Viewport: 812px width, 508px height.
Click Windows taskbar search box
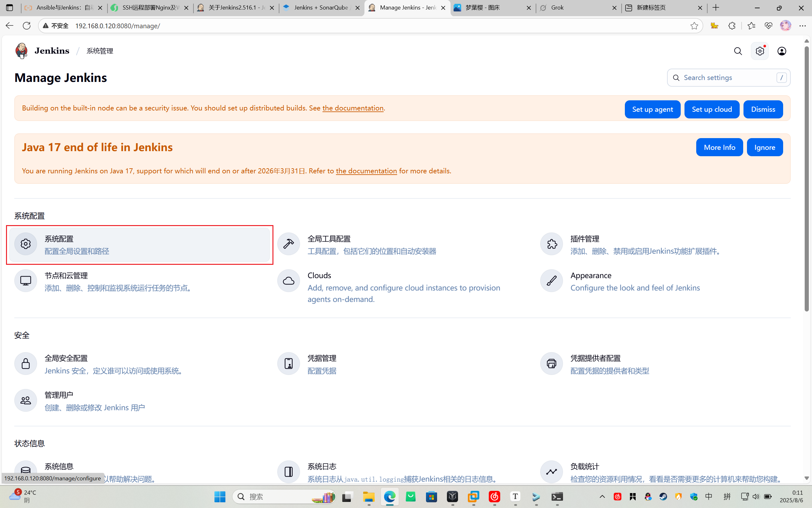(284, 497)
